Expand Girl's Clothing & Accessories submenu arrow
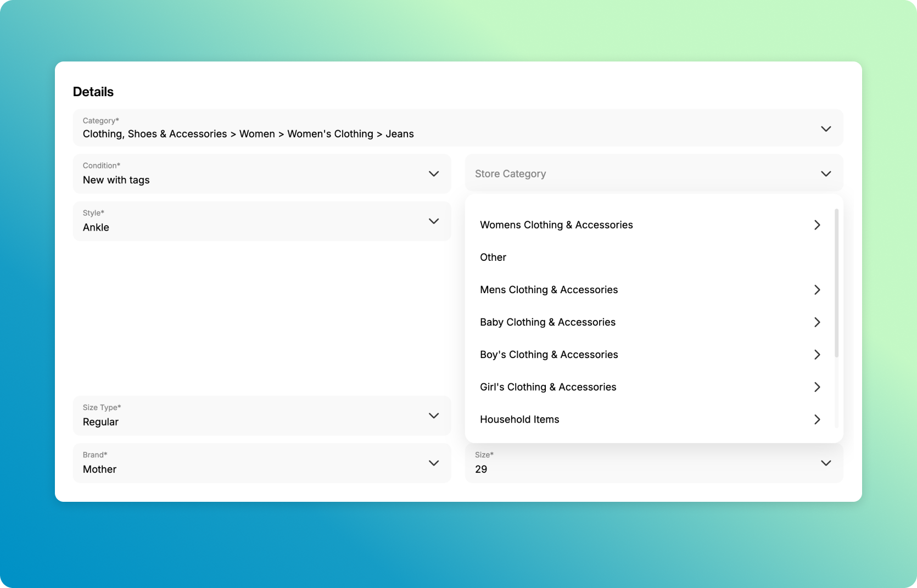917x588 pixels. (817, 387)
